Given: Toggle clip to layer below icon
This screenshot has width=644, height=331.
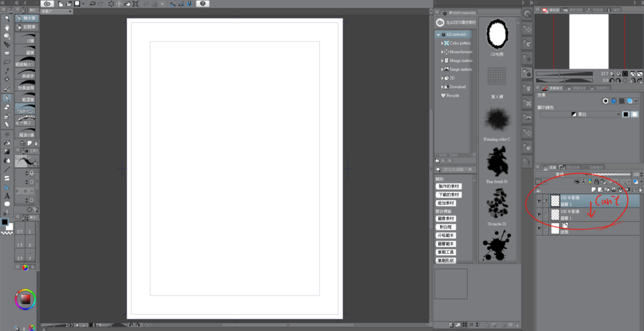Looking at the screenshot, I should coord(577,181).
